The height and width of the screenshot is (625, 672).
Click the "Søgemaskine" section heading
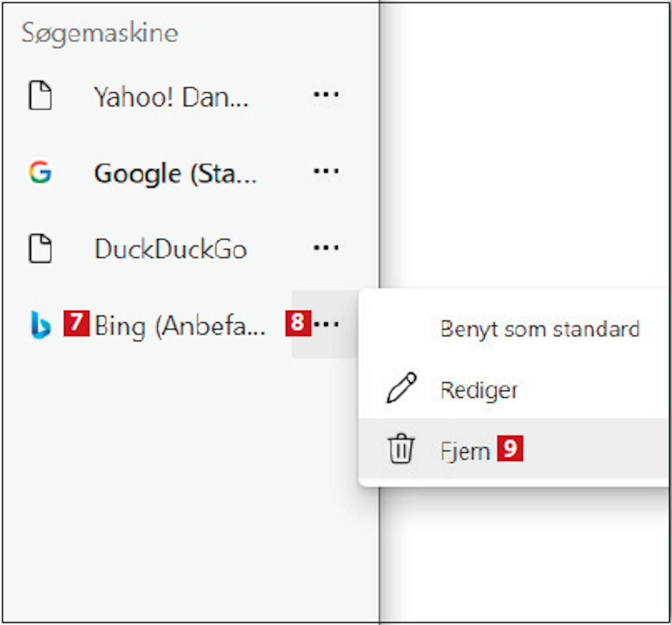100,33
